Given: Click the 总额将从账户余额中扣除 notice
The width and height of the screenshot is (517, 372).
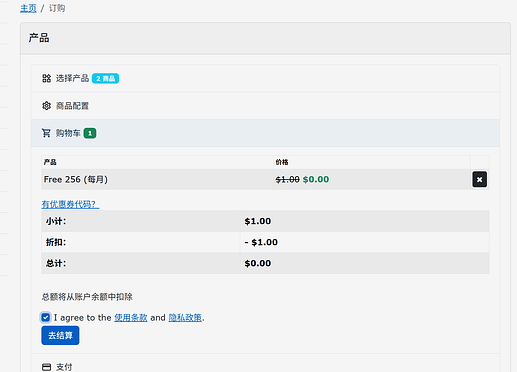Looking at the screenshot, I should (87, 297).
